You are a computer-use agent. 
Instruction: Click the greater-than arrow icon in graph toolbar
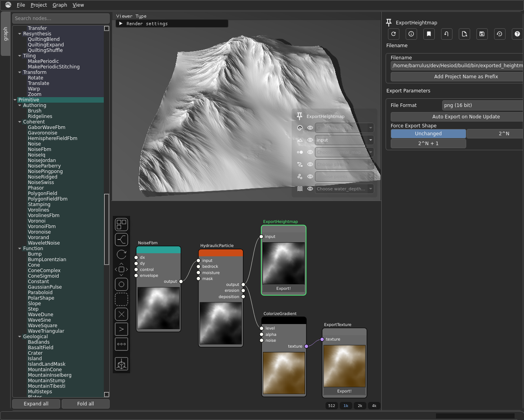point(121,329)
